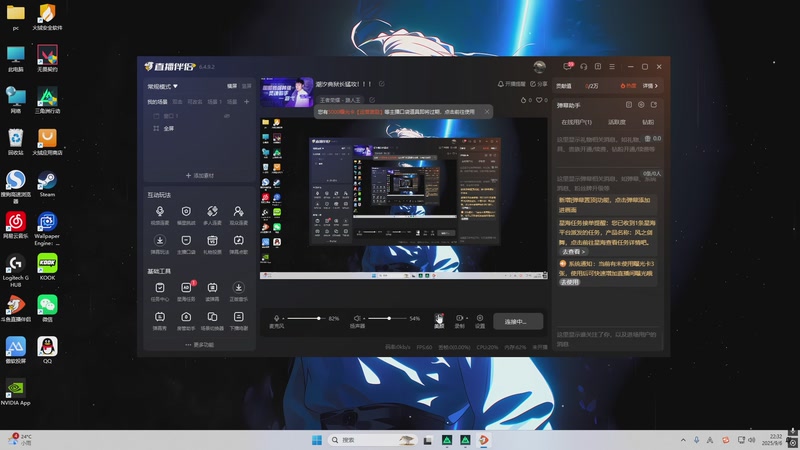The height and width of the screenshot is (450, 800).
Task: Toggle visibility eye of 窗口1 source
Action: (227, 116)
